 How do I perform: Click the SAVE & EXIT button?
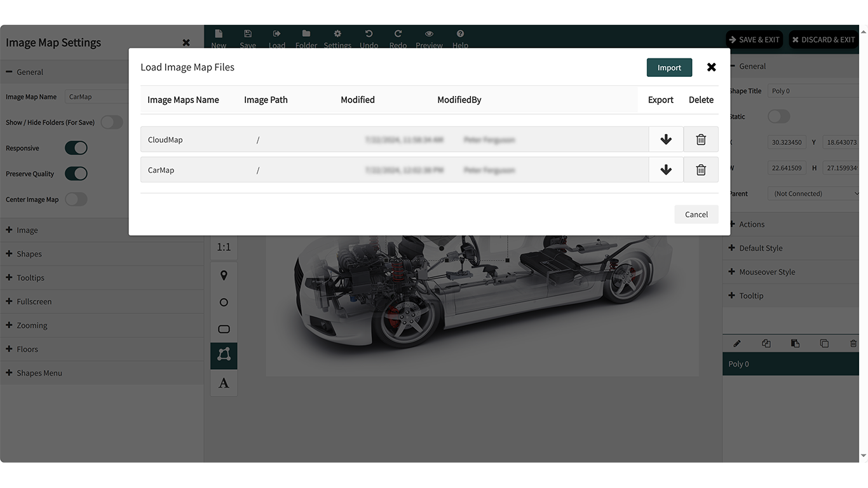(x=755, y=39)
